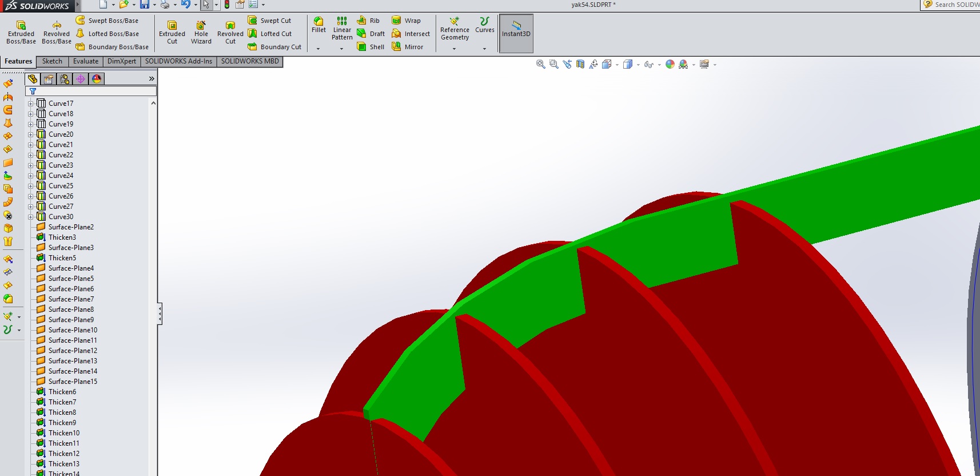Use the Mirror feature
The width and height of the screenshot is (980, 476).
[x=407, y=47]
